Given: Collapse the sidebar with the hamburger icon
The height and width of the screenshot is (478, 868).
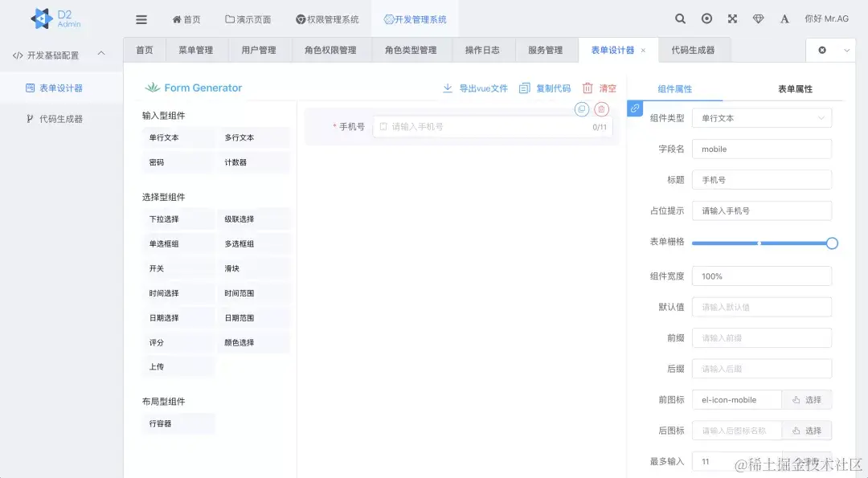Looking at the screenshot, I should (141, 18).
